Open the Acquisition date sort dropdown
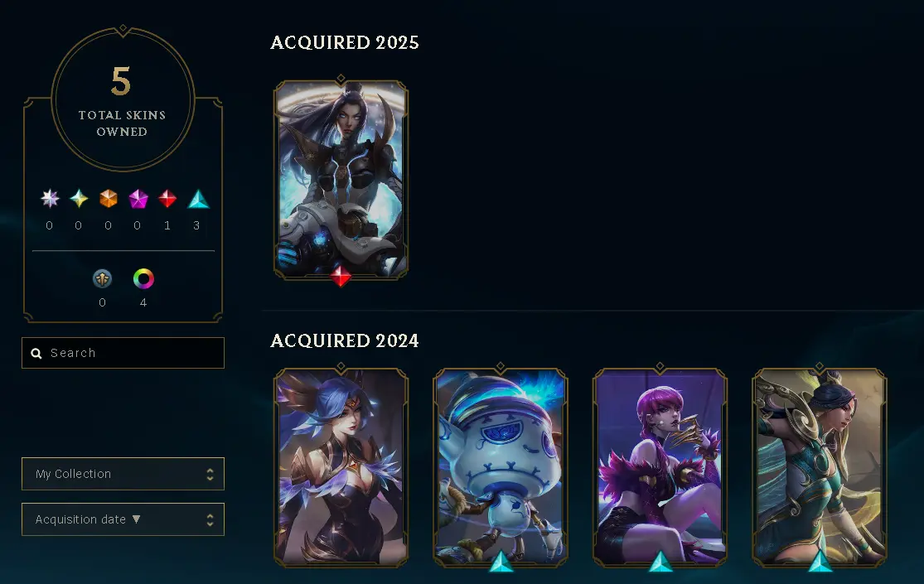 tap(123, 519)
